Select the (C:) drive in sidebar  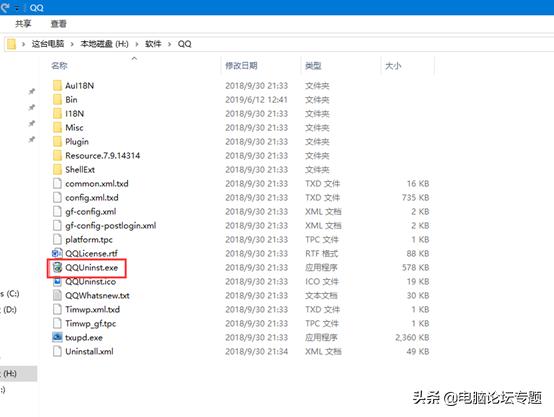(10, 294)
